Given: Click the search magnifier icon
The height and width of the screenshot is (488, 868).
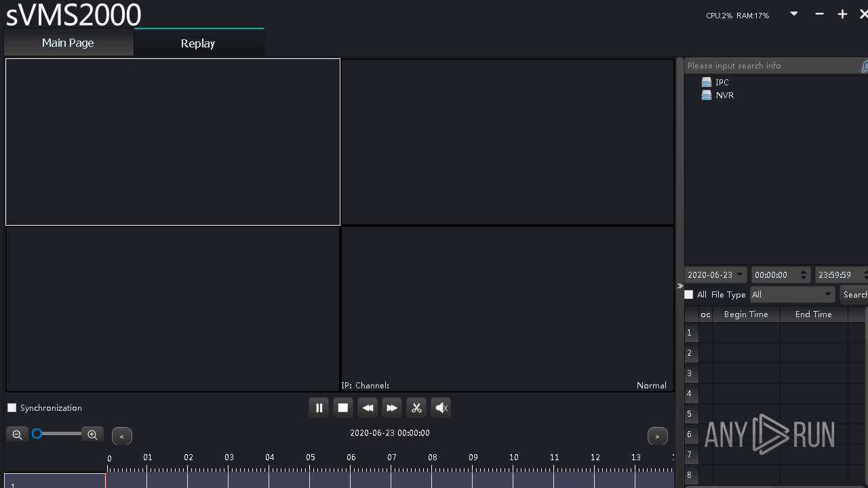Looking at the screenshot, I should [x=865, y=66].
